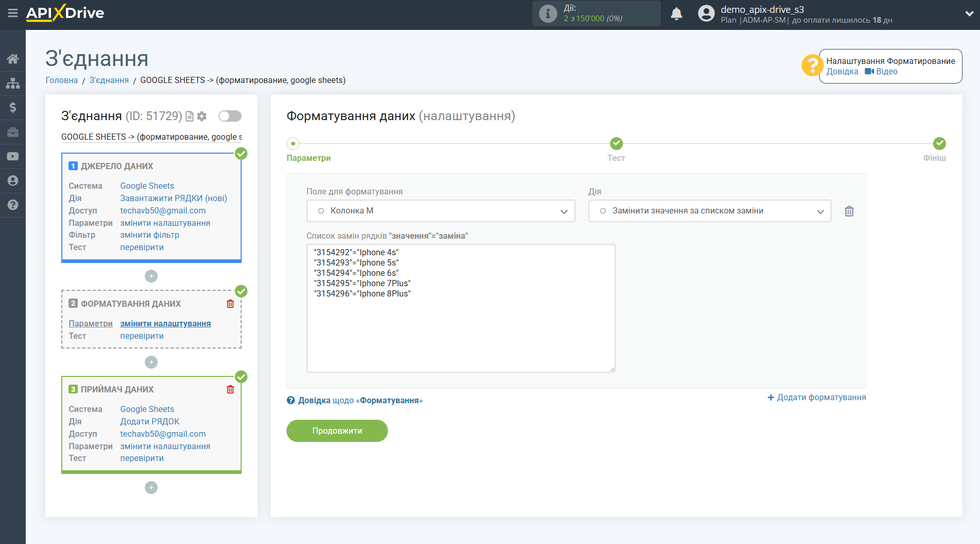
Task: Open the briefcase sidebar icon
Action: 13,132
